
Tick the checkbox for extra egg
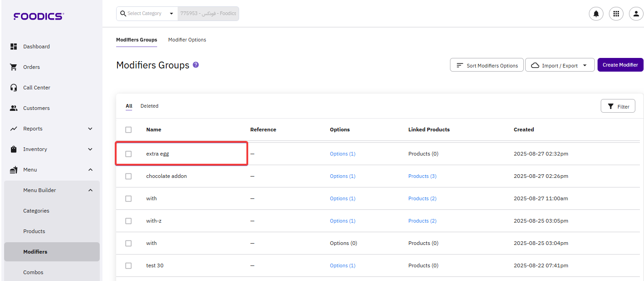pyautogui.click(x=128, y=154)
